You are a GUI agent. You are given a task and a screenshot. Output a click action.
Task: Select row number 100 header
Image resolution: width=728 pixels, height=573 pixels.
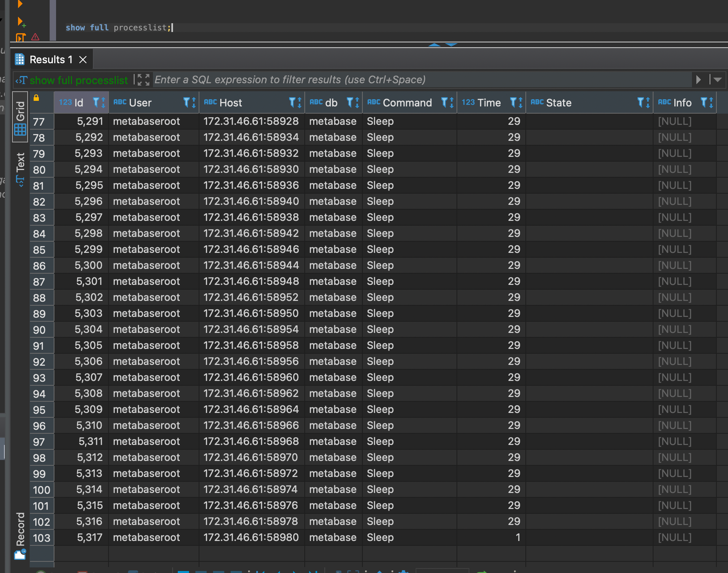coord(42,490)
